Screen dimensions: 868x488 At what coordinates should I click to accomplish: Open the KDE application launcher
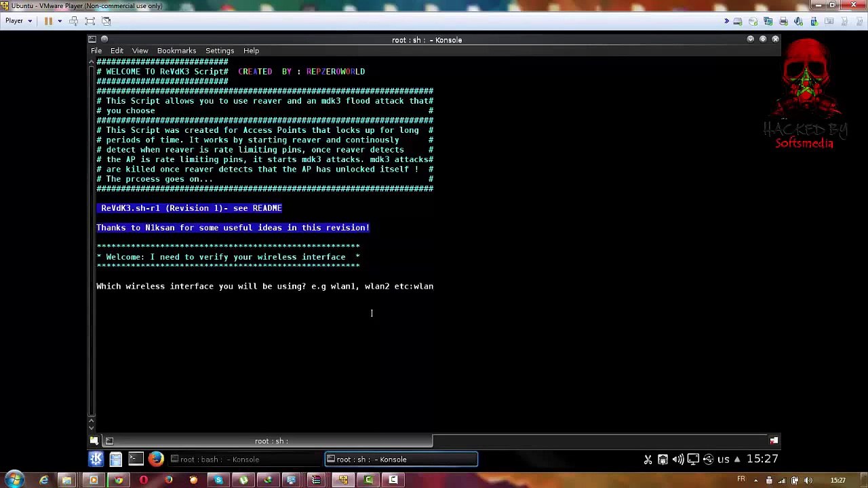coord(96,460)
